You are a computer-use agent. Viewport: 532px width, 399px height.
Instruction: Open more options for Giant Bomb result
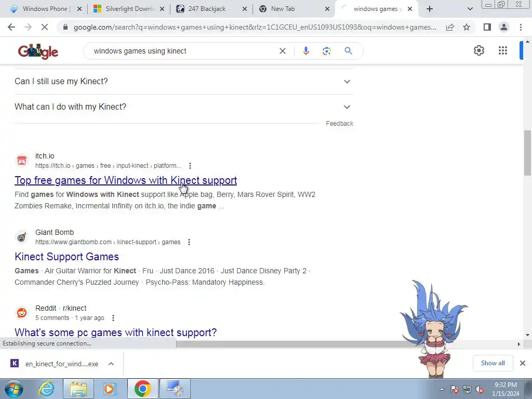point(189,242)
